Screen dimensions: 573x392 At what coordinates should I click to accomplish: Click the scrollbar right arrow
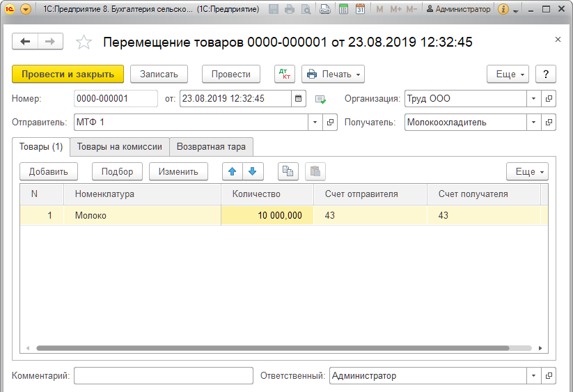pos(540,348)
